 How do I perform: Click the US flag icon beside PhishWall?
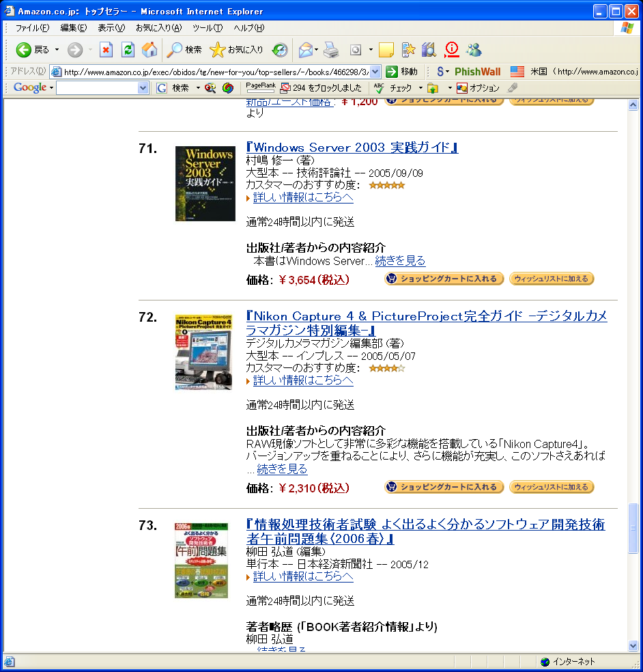(517, 72)
